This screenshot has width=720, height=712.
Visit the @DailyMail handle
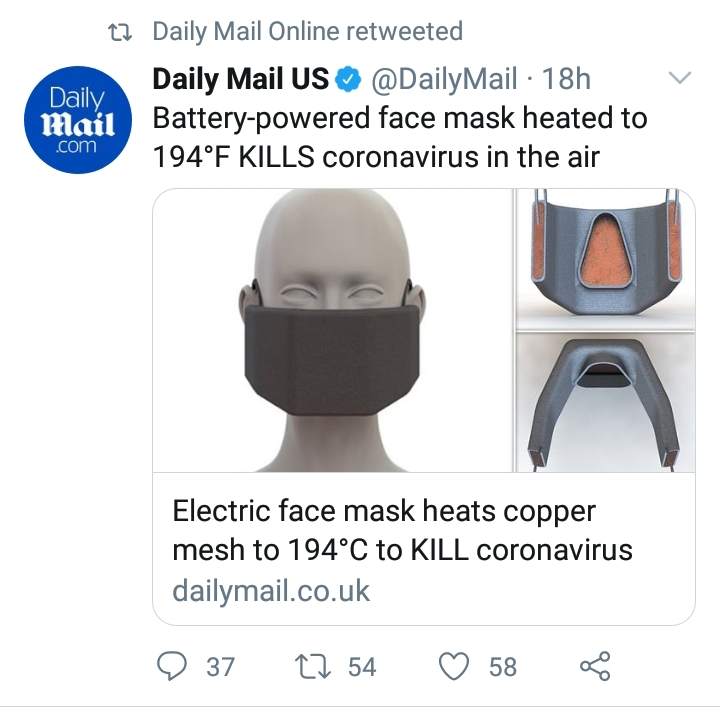pos(444,79)
